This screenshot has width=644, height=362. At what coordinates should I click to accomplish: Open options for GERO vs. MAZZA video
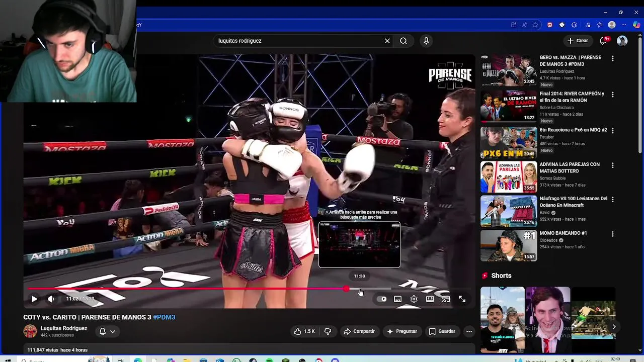pyautogui.click(x=612, y=58)
